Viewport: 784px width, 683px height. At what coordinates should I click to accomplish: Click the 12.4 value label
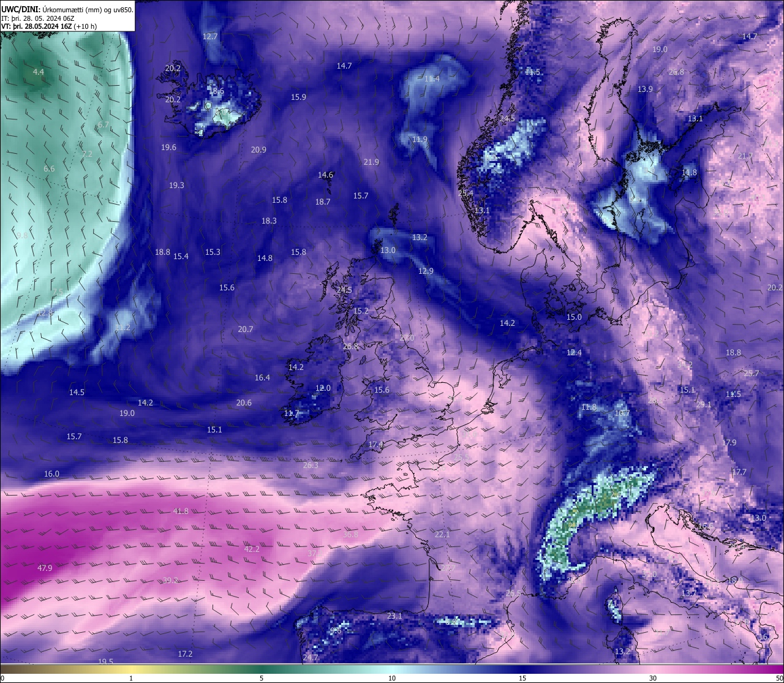click(574, 352)
